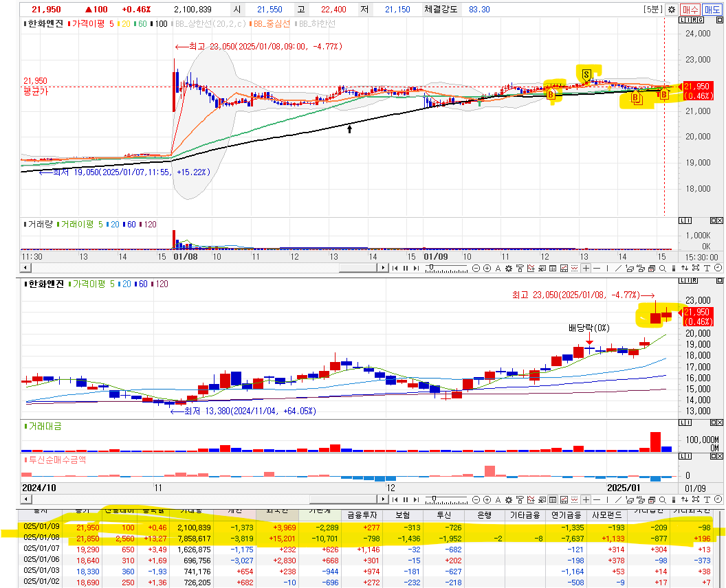Select text A tool in 5-minute chart toolbar
Image resolution: width=726 pixels, height=588 pixels.
[x=498, y=269]
